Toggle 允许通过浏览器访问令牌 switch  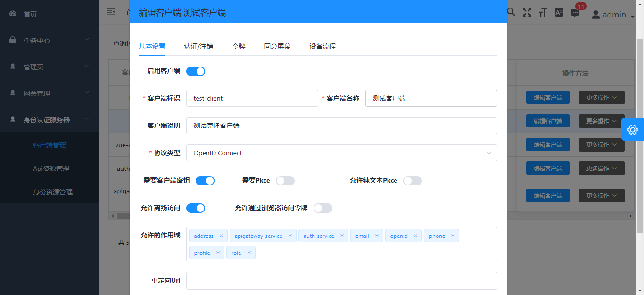(x=323, y=208)
